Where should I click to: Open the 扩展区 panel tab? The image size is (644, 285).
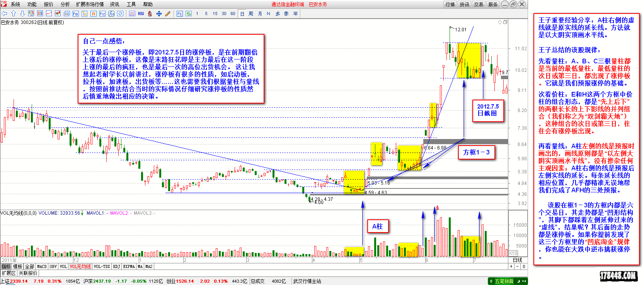click(x=9, y=273)
